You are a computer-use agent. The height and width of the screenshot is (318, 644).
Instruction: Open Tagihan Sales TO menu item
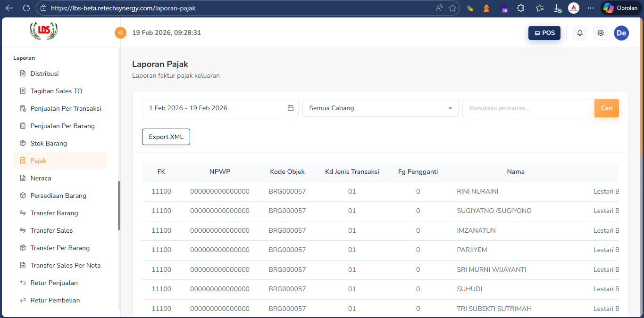pyautogui.click(x=60, y=91)
